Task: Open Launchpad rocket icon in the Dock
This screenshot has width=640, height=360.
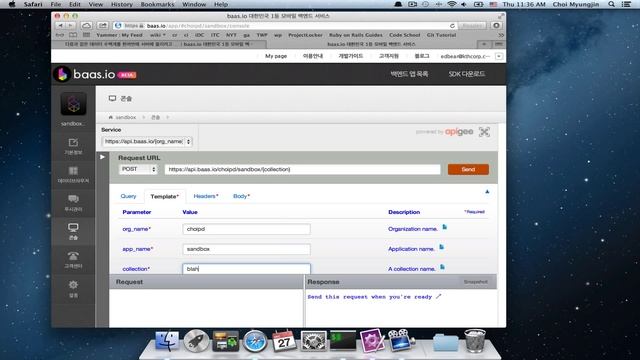Action: tap(196, 340)
